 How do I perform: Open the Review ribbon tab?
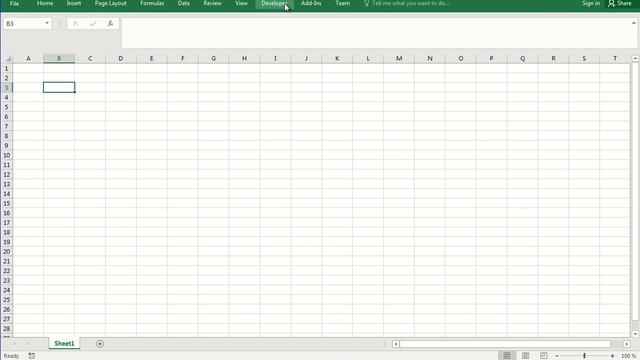[212, 3]
